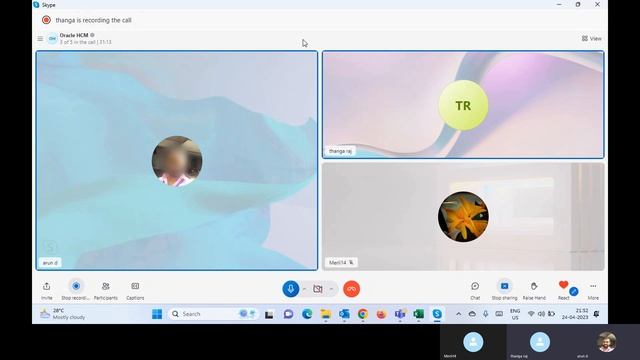The image size is (640, 360).
Task: Click the OneDrive cloud tray icon
Action: click(472, 314)
